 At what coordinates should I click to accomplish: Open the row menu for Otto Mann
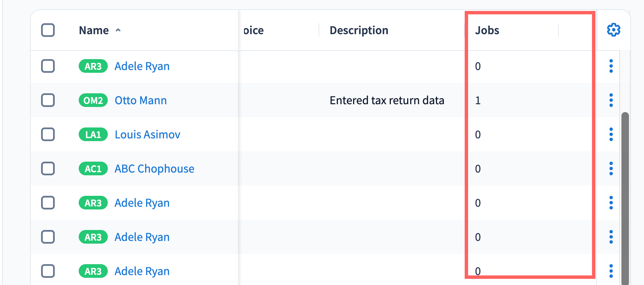click(611, 100)
